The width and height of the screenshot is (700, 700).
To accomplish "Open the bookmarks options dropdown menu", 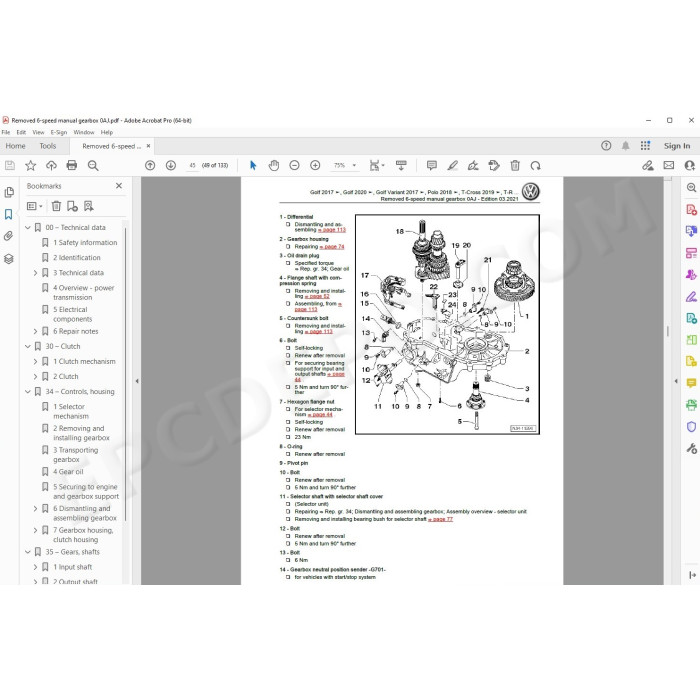I will [35, 206].
